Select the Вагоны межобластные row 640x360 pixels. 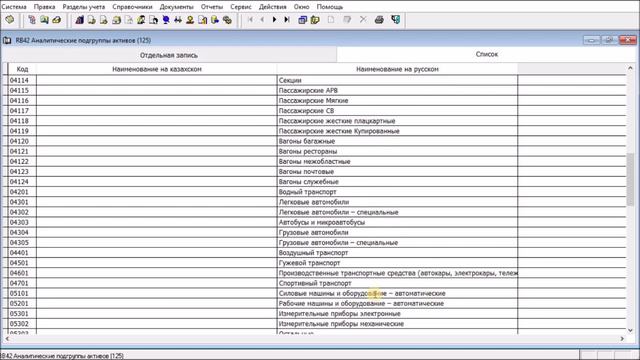click(x=314, y=162)
